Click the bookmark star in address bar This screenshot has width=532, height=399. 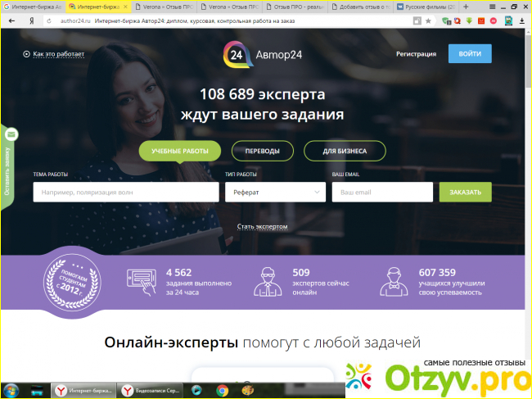pyautogui.click(x=428, y=20)
